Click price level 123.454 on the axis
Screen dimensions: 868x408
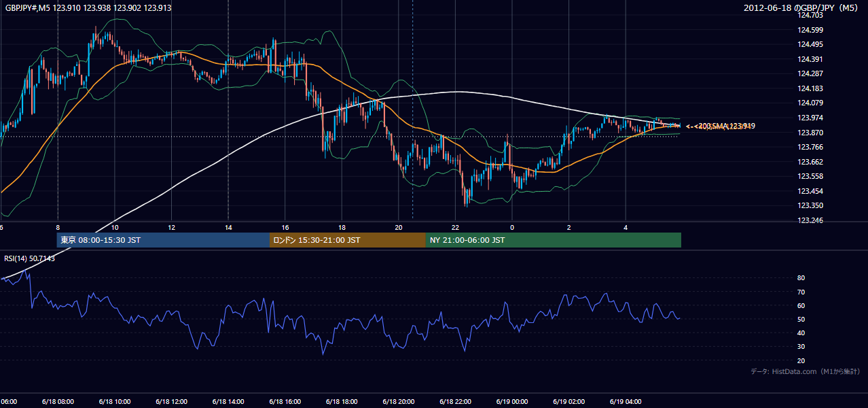(x=810, y=191)
